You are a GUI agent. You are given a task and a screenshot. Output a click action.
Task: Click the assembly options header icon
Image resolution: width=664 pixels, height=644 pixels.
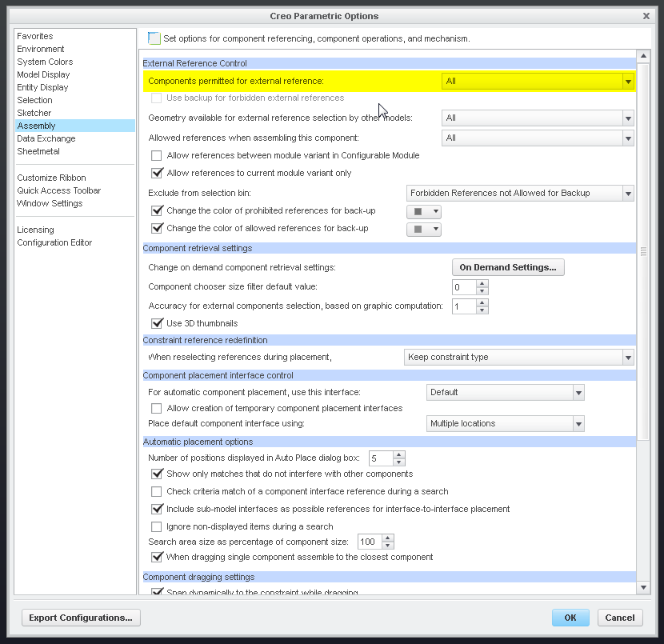point(154,38)
